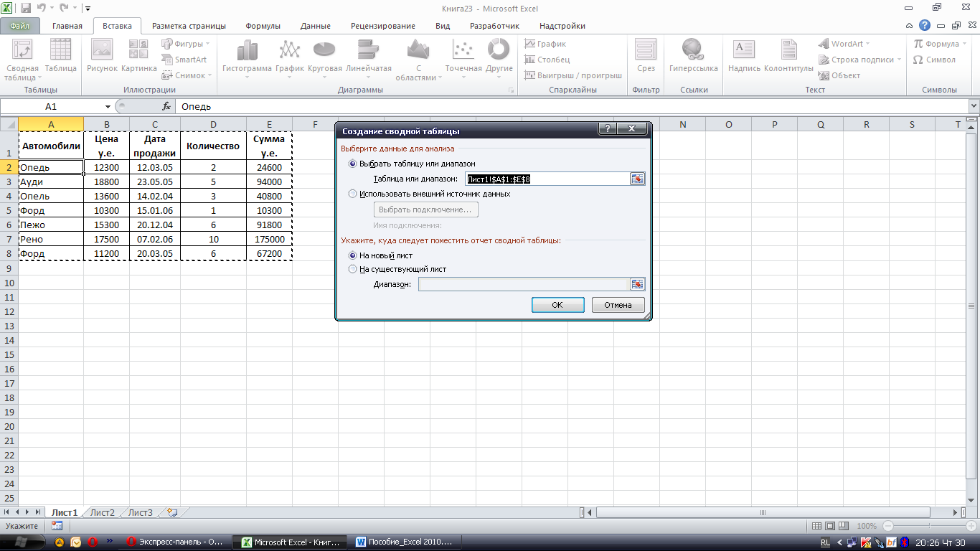Insert an Объект object
The width and height of the screenshot is (980, 551).
pyautogui.click(x=839, y=75)
